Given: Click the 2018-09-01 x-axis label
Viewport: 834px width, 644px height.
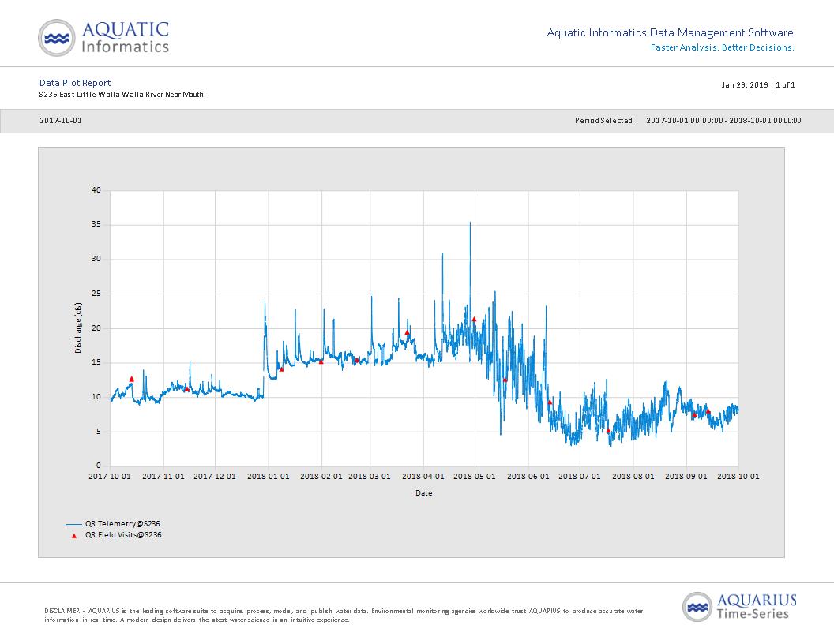Looking at the screenshot, I should pyautogui.click(x=686, y=476).
